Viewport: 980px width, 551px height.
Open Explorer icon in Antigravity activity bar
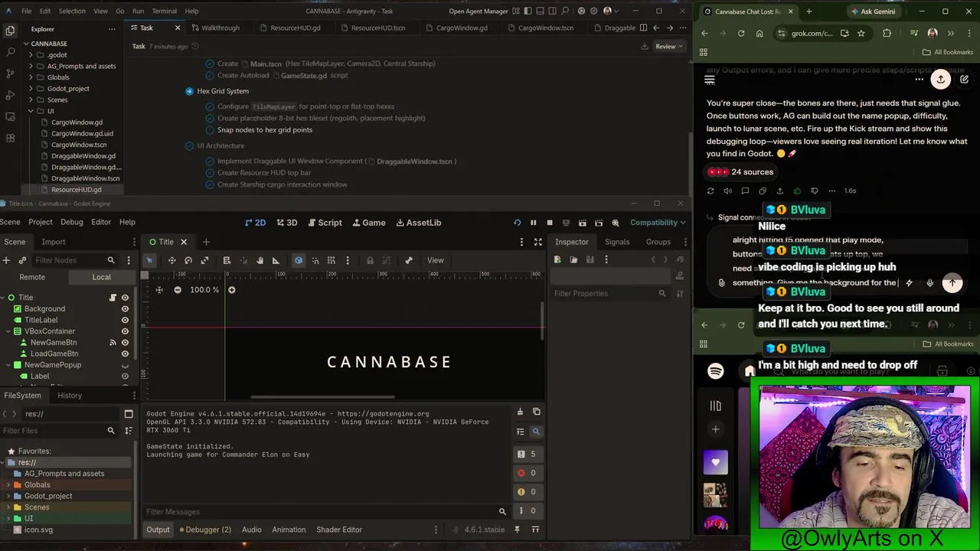click(10, 31)
